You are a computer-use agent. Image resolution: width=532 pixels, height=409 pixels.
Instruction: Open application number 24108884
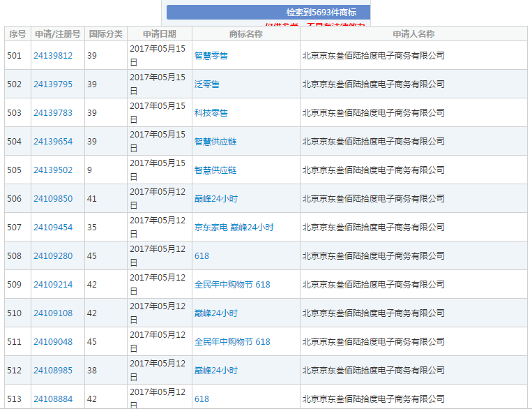[x=53, y=399]
